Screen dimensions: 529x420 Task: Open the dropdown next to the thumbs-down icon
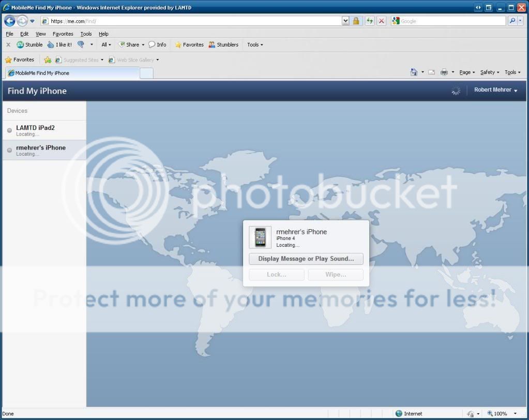[92, 44]
